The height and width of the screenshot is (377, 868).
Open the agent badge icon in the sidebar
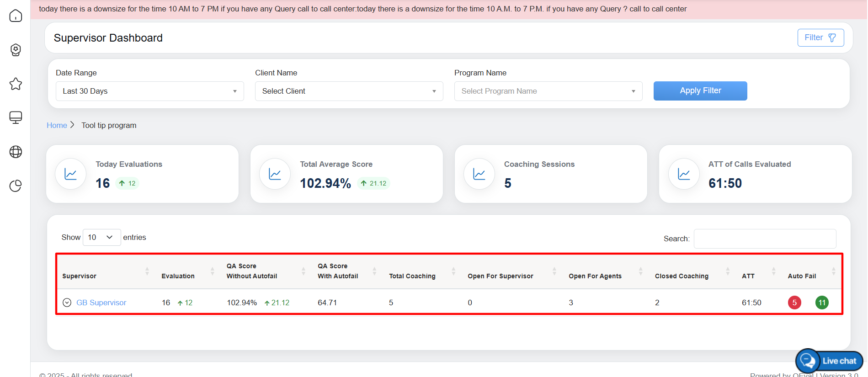[16, 50]
